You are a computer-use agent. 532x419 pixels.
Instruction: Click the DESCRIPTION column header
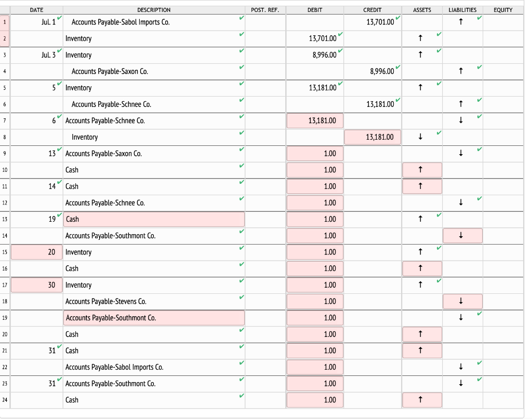[x=154, y=9]
